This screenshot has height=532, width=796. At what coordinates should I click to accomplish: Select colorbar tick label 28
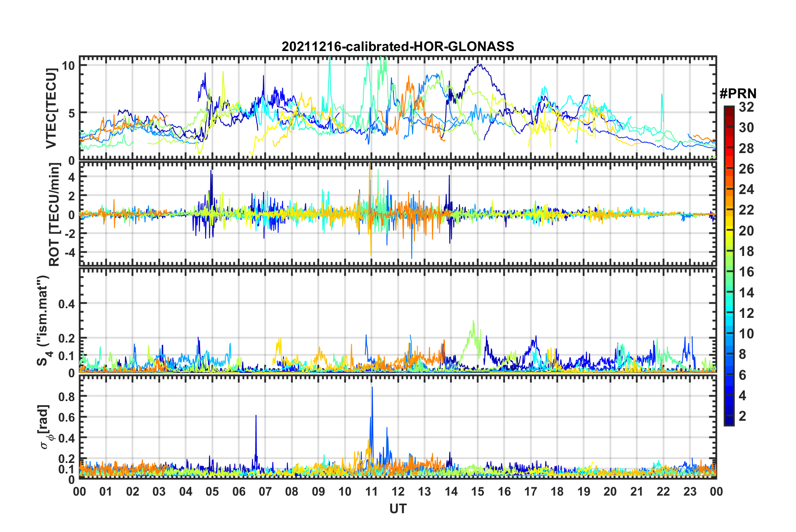point(746,148)
